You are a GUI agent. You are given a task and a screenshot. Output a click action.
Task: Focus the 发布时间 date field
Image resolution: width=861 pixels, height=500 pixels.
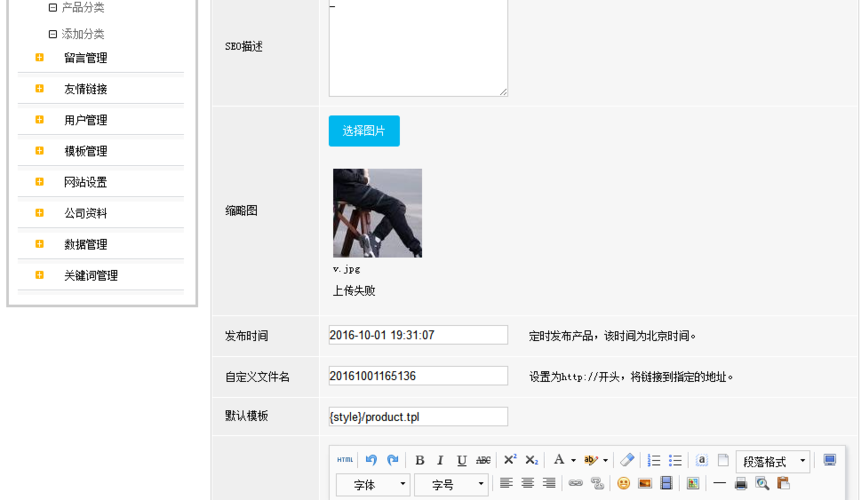click(x=418, y=335)
